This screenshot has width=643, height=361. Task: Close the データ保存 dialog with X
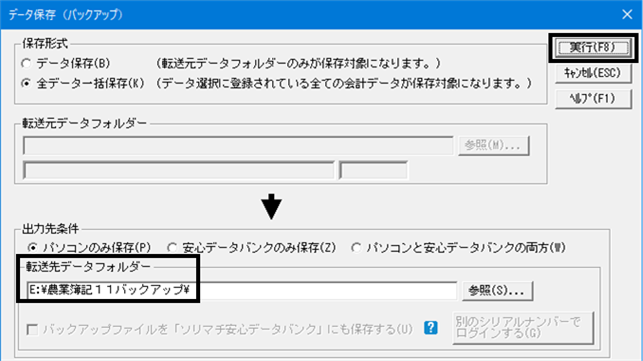(627, 14)
